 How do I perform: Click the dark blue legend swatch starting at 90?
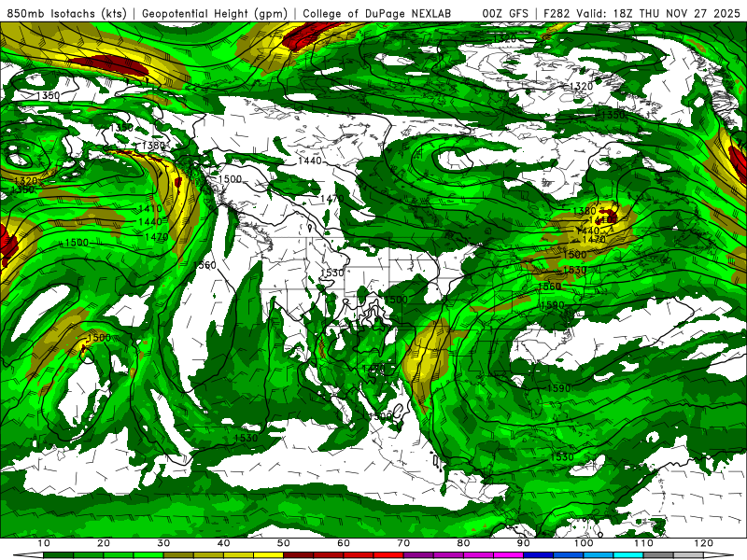[539, 555]
